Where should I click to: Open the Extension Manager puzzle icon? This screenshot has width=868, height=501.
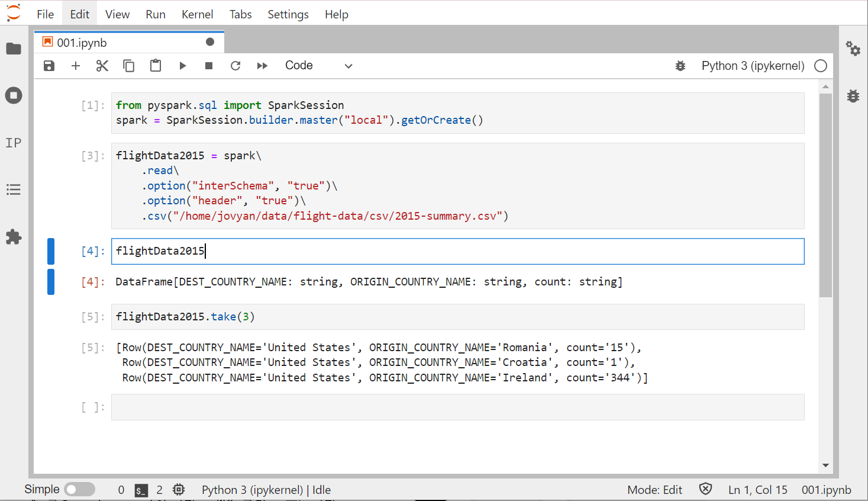pos(14,237)
